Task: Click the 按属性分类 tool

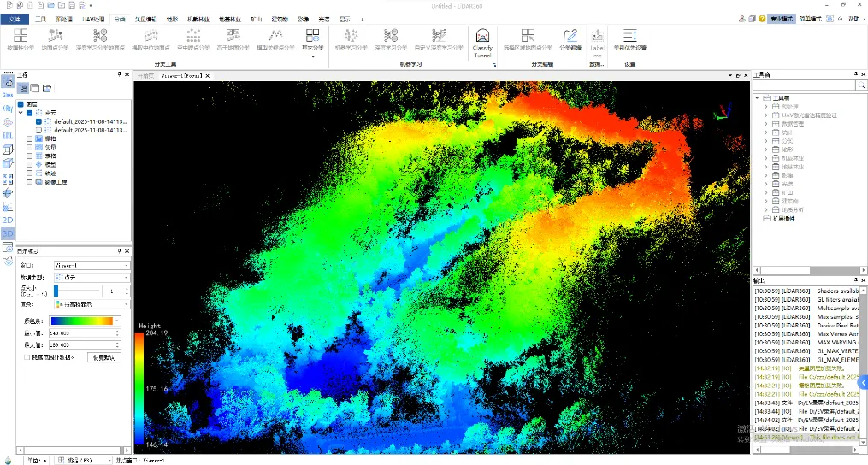Action: [21, 40]
